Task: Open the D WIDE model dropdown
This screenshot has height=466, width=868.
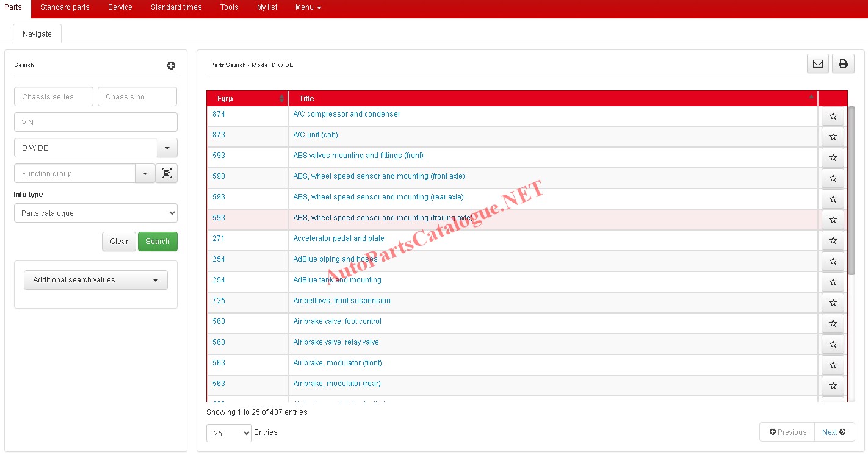Action: coord(167,148)
